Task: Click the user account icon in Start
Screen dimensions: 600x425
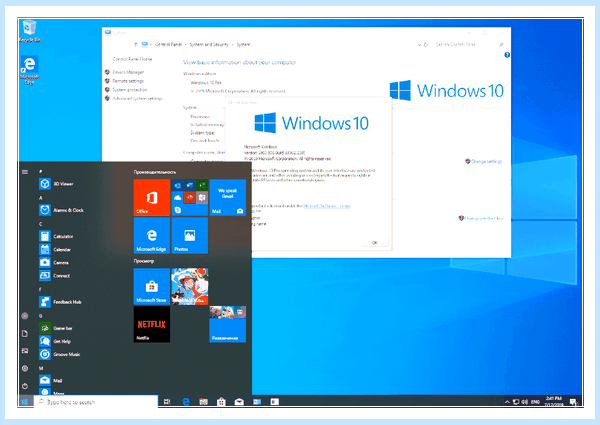Action: pyautogui.click(x=25, y=316)
